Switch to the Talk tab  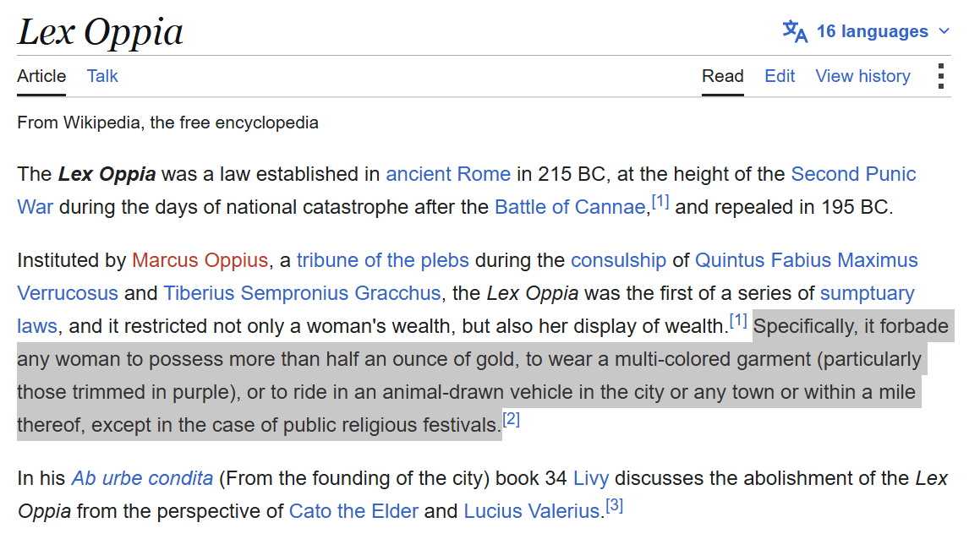pos(102,76)
